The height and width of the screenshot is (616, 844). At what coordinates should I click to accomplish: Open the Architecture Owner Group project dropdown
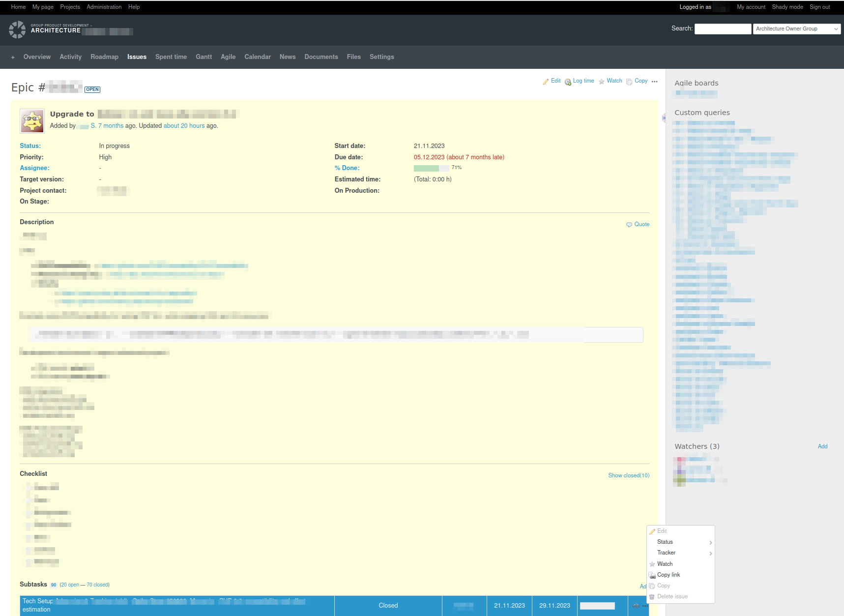(x=796, y=29)
